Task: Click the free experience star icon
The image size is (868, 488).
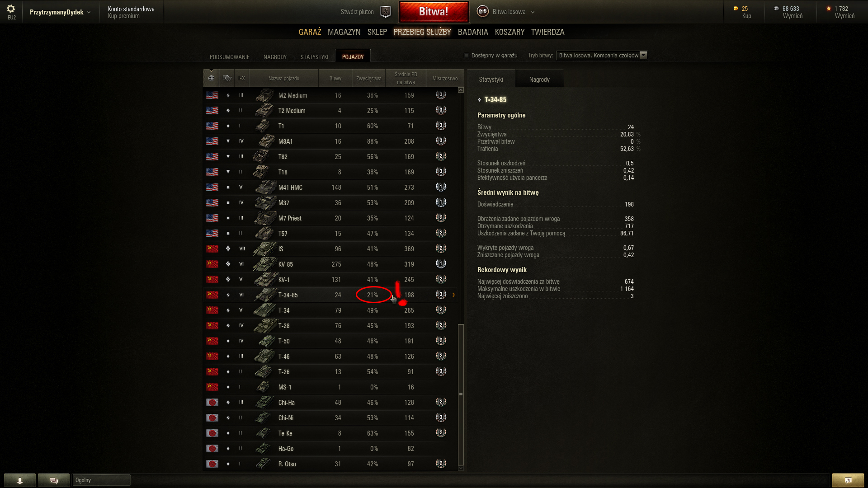Action: (x=829, y=9)
